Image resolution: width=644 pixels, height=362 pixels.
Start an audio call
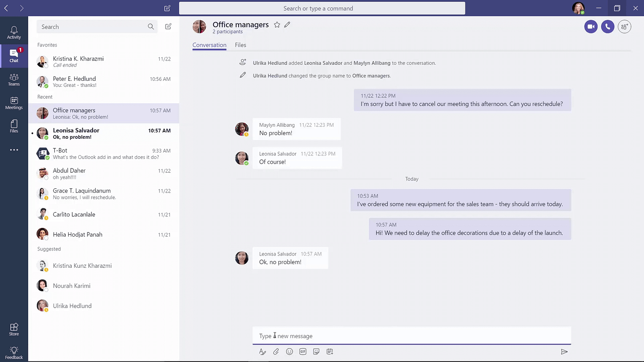click(607, 26)
